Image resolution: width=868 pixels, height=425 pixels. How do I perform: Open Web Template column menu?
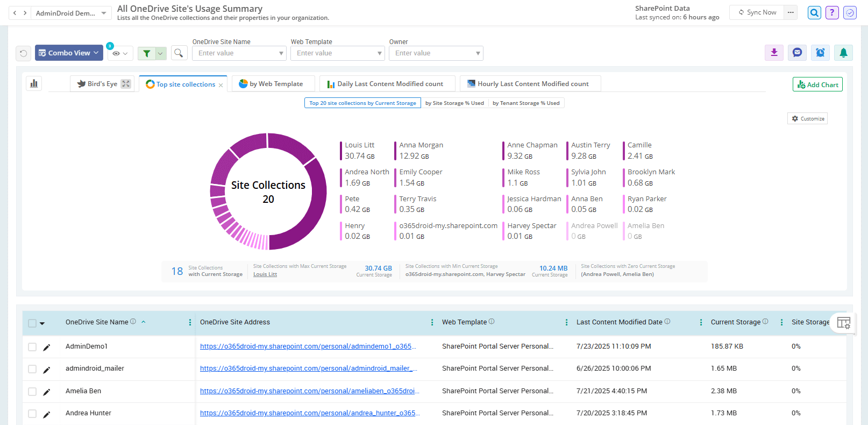pos(566,322)
